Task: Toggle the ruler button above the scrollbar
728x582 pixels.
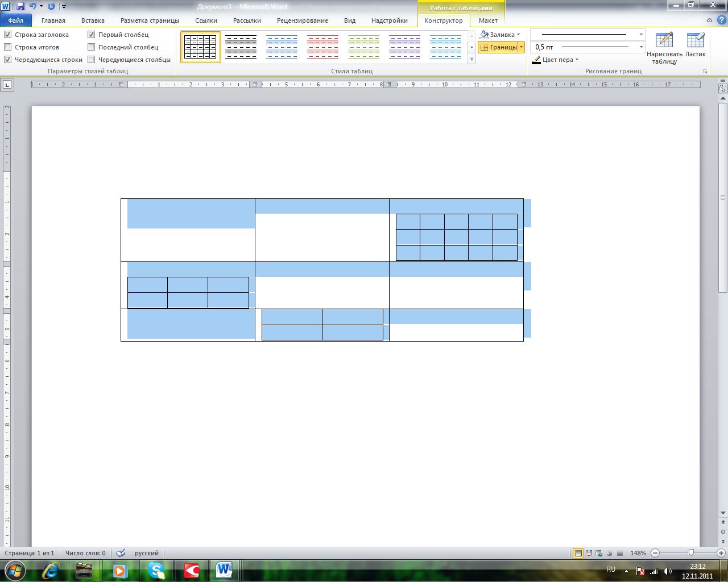Action: tap(723, 89)
